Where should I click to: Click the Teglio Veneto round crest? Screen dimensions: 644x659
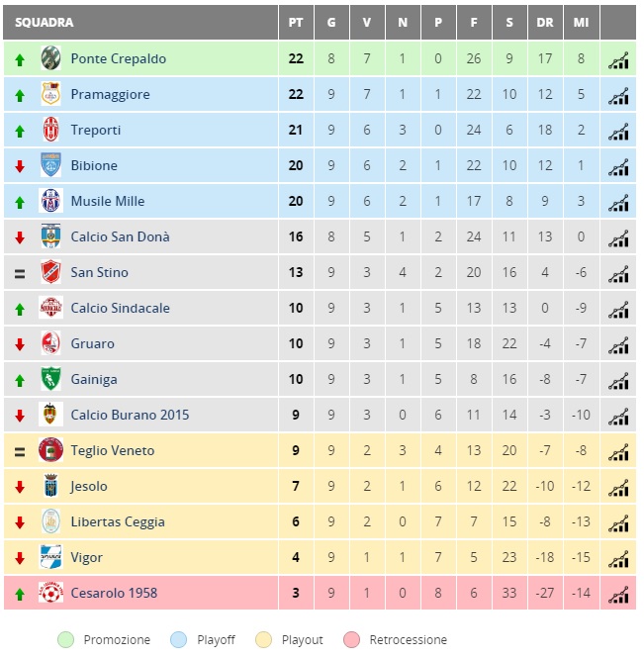(x=50, y=449)
